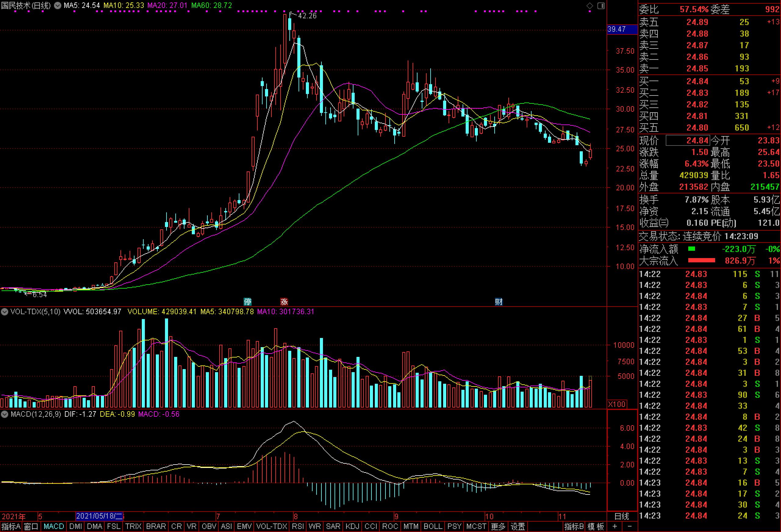This screenshot has width=781, height=532.
Task: Click the X100 volume scale label
Action: coord(617,404)
